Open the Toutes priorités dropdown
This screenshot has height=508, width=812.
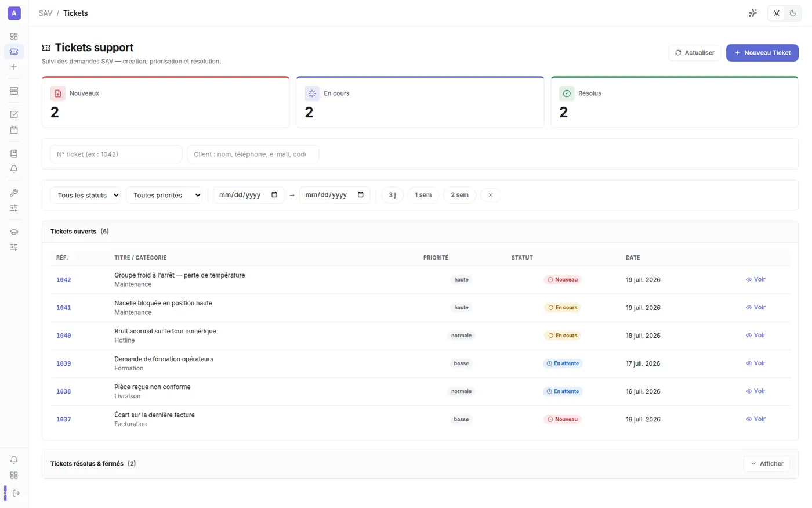(x=164, y=195)
